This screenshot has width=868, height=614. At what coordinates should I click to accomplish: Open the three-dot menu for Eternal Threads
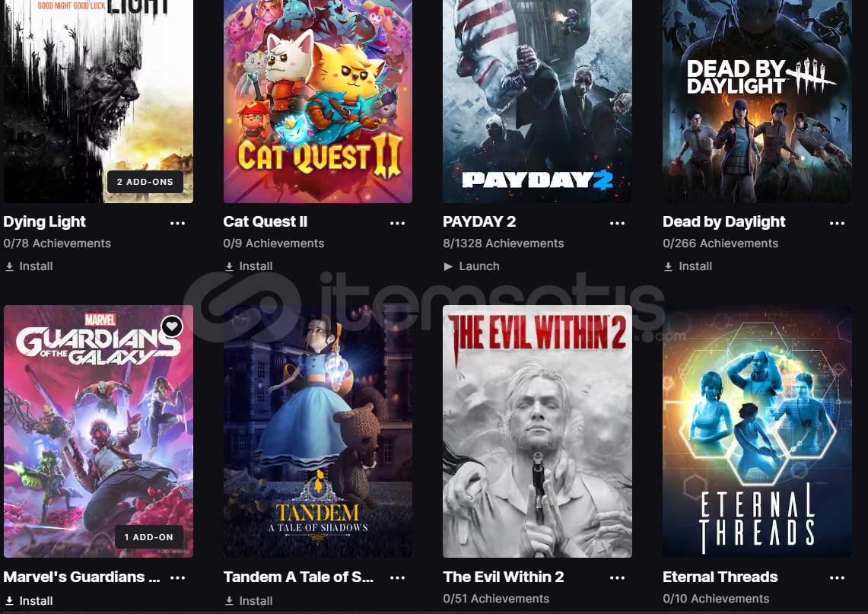pyautogui.click(x=837, y=577)
